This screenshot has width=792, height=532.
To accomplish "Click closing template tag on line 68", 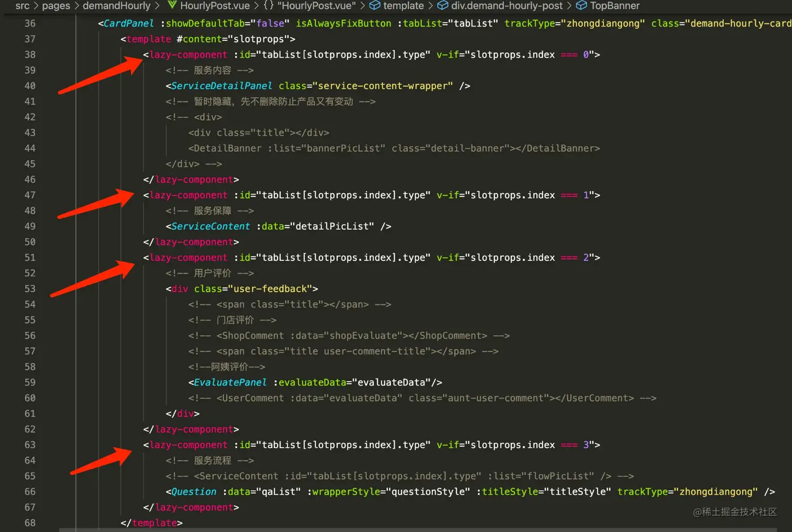I will pos(151,523).
